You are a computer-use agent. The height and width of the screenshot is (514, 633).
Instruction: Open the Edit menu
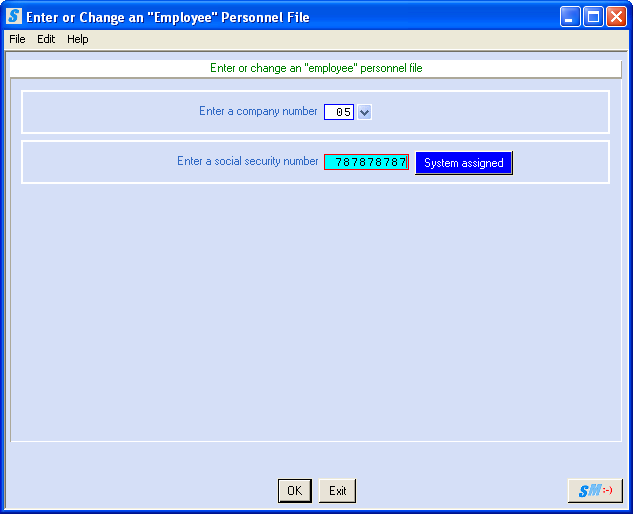point(46,39)
